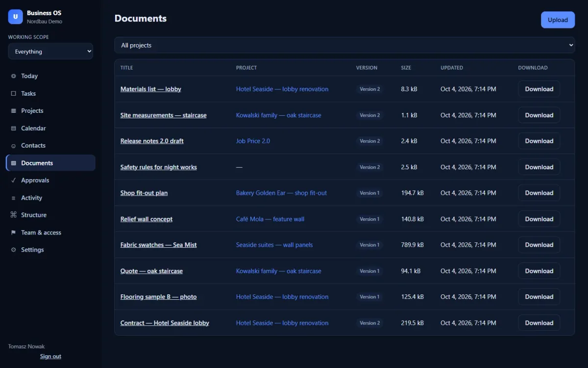Click the Size column header
This screenshot has width=588, height=368.
pyautogui.click(x=406, y=68)
